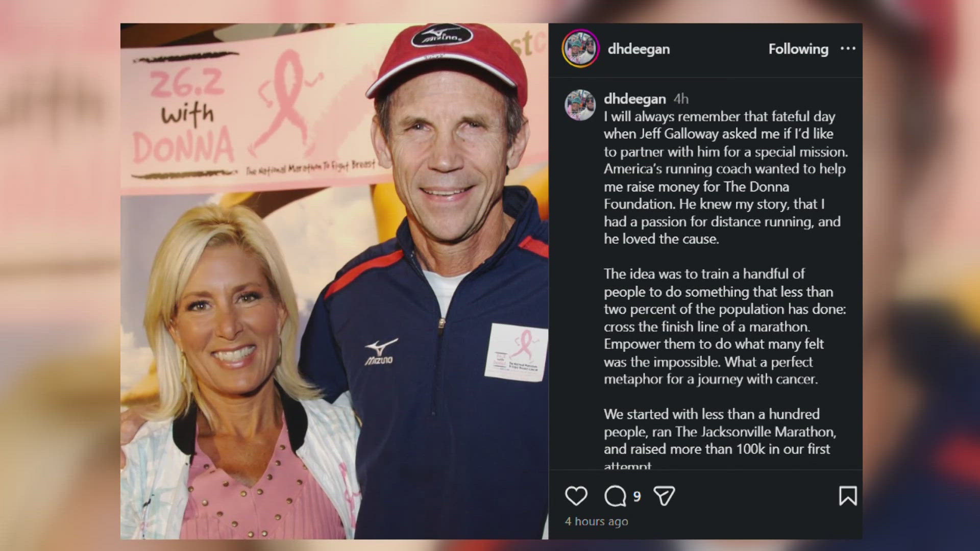This screenshot has width=980, height=551.
Task: Click the dhdeegan avatar beside the caption
Action: tap(580, 105)
